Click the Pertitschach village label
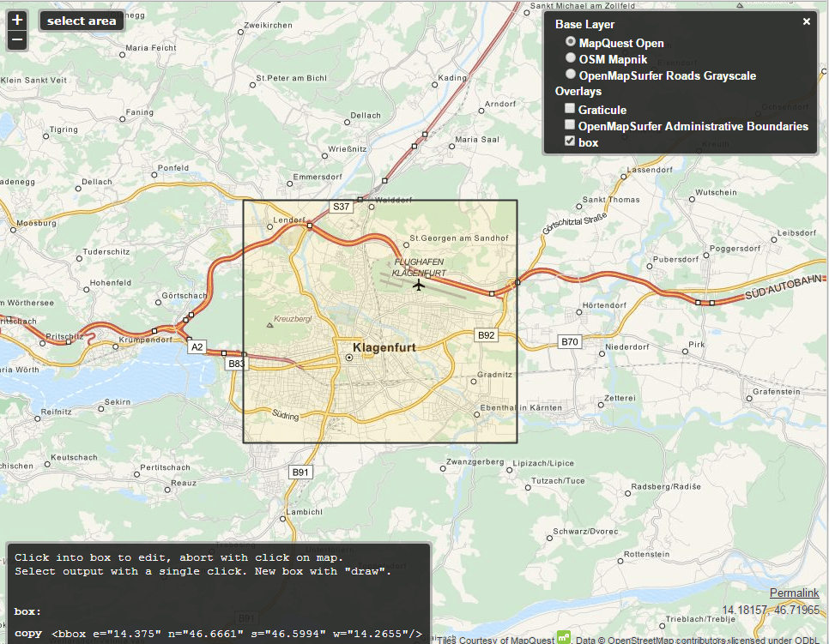The height and width of the screenshot is (644, 829). (x=165, y=467)
